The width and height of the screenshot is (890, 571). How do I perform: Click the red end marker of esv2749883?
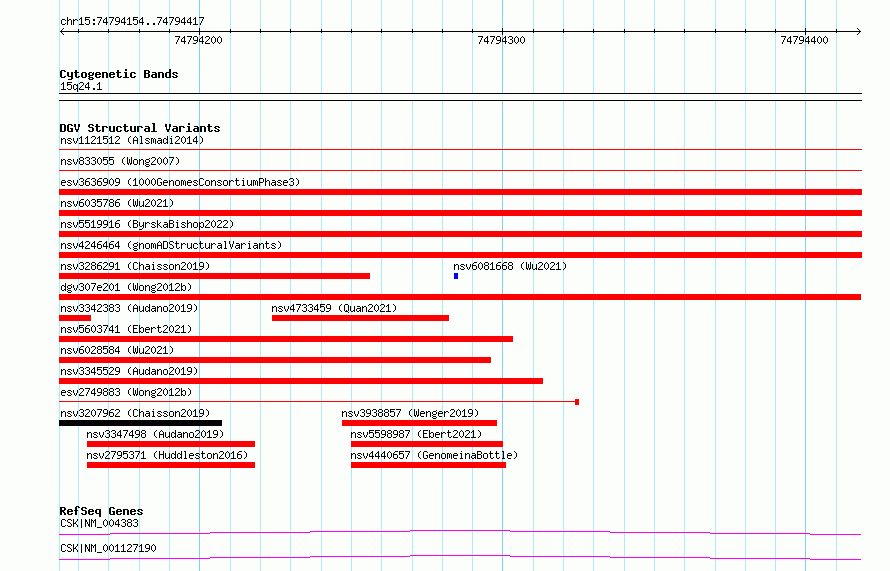(x=577, y=402)
